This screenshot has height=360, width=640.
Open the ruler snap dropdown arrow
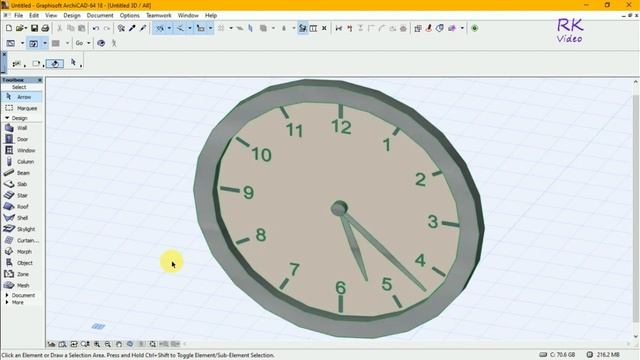tap(210, 28)
